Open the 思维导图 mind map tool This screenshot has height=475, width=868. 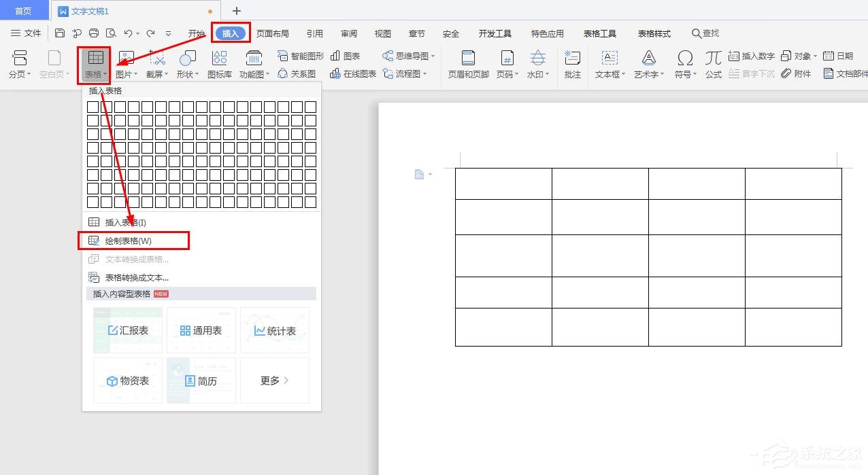point(405,56)
